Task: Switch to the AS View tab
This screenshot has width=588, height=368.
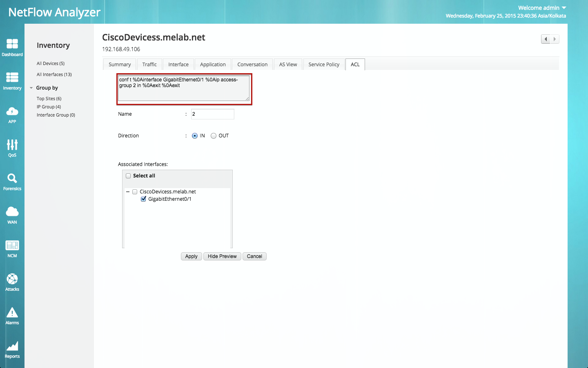Action: click(288, 65)
